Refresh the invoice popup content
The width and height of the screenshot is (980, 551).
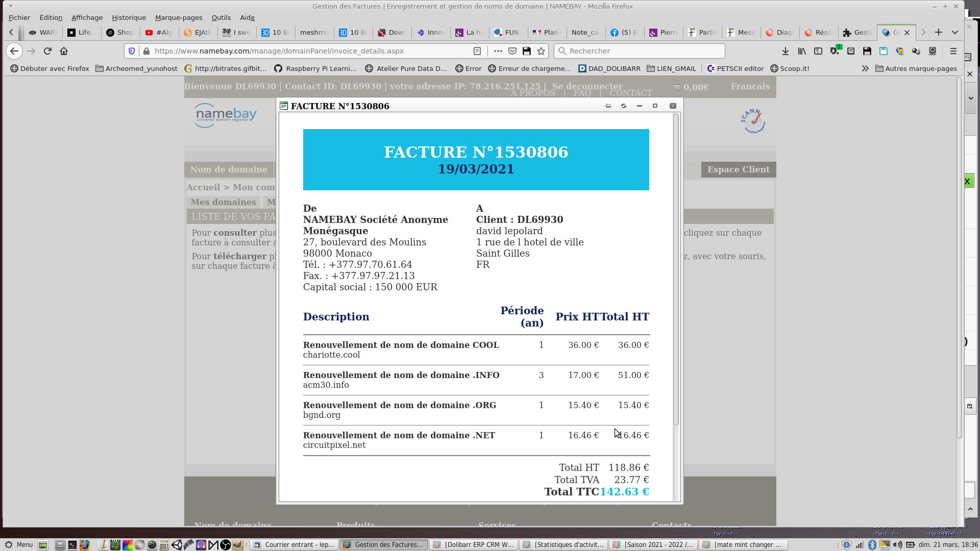[x=623, y=106]
